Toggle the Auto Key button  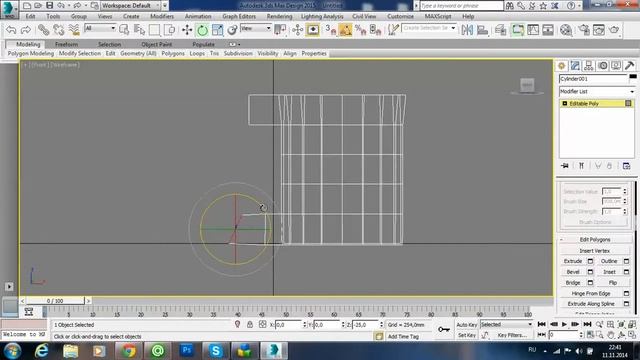467,325
